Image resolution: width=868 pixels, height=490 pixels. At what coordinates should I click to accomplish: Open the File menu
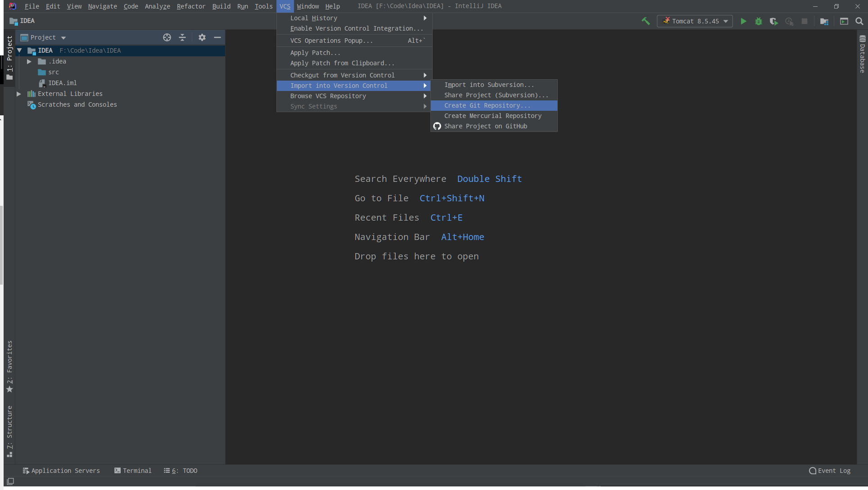[32, 6]
